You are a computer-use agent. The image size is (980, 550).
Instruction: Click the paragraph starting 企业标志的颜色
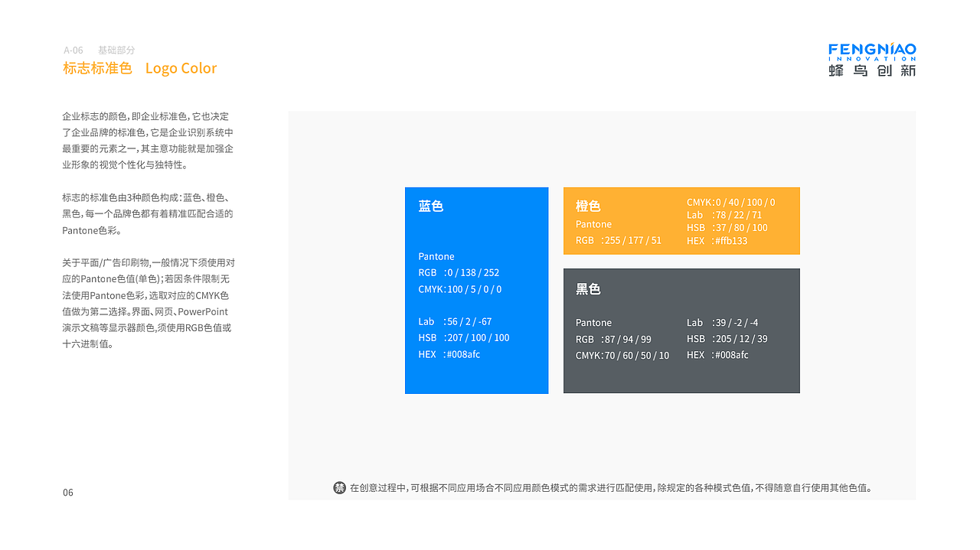148,140
